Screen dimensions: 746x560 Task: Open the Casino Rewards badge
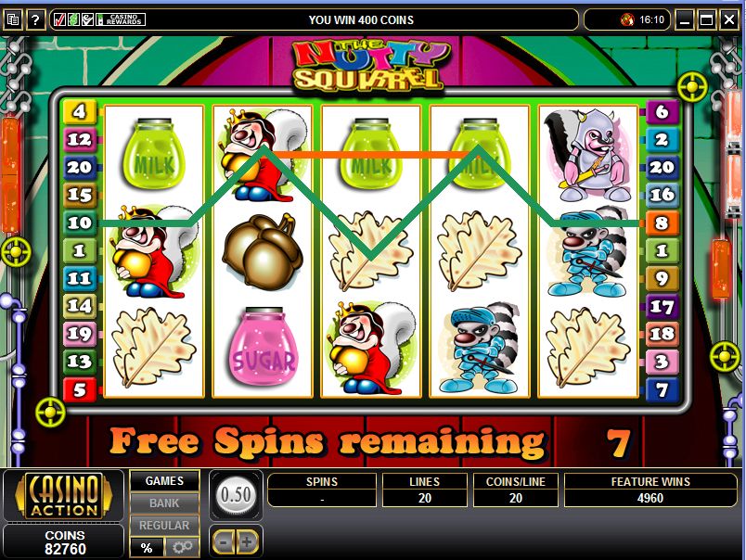(x=121, y=19)
